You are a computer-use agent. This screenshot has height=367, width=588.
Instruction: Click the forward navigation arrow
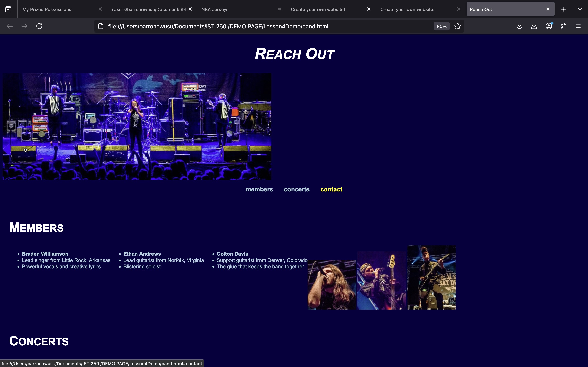[x=24, y=26]
